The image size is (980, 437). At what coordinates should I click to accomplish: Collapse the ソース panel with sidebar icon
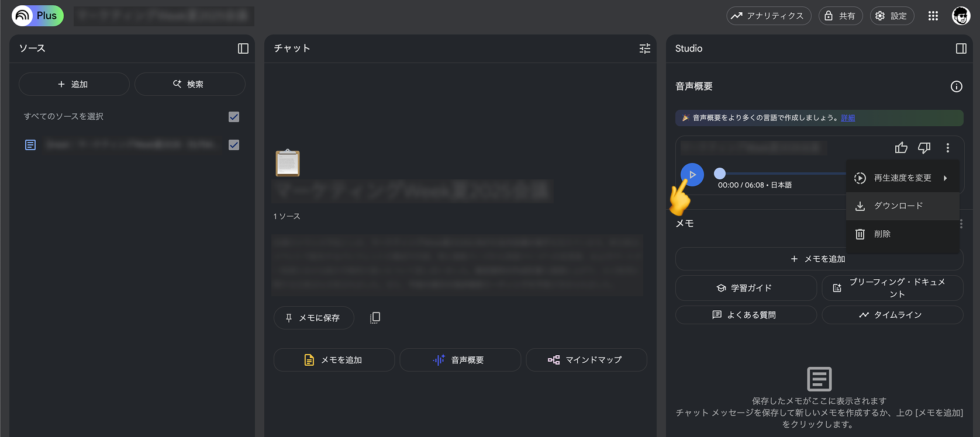tap(243, 48)
